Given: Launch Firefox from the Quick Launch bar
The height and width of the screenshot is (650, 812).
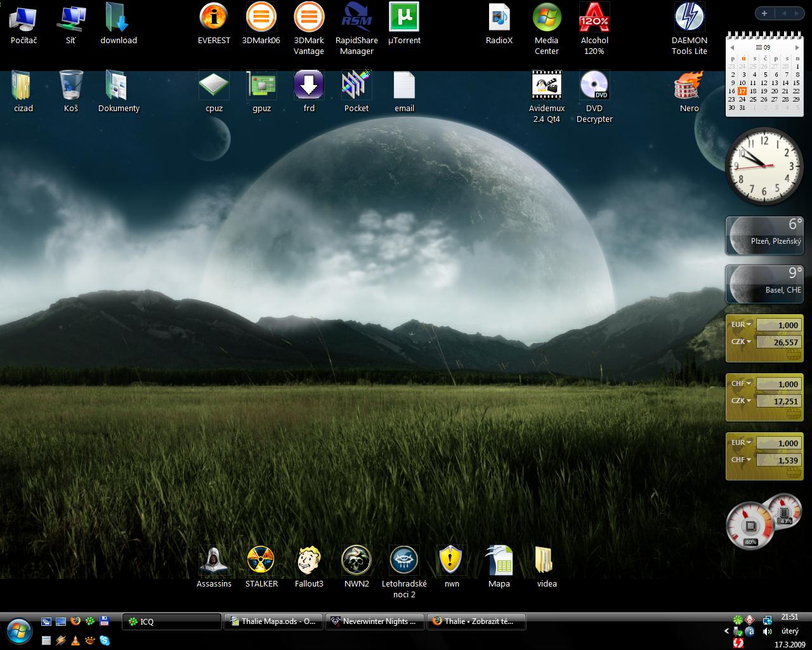Looking at the screenshot, I should coord(75,621).
